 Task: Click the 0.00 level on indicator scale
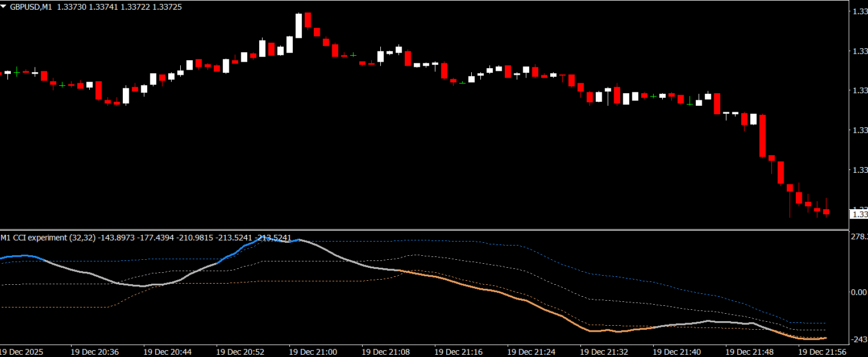[x=858, y=292]
